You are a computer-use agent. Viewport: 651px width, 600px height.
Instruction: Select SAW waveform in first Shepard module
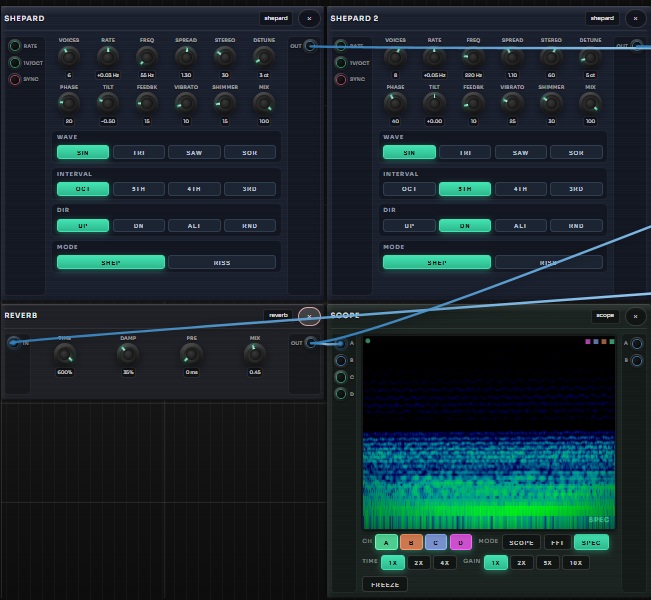click(194, 152)
